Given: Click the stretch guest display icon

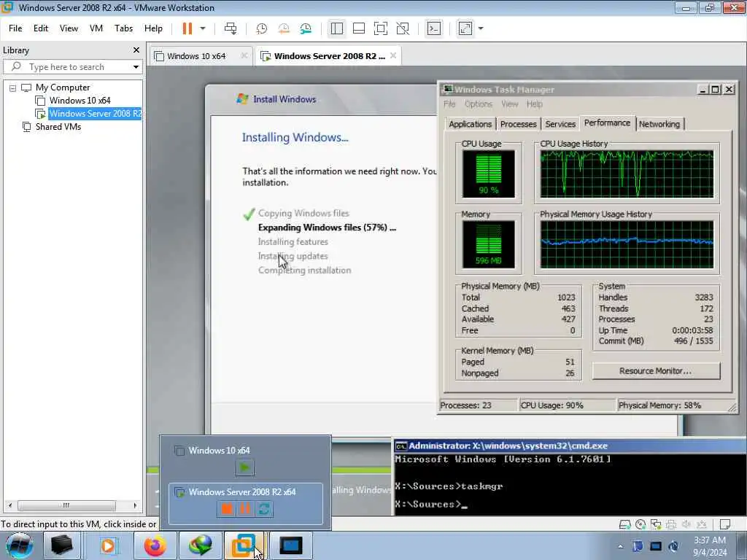Looking at the screenshot, I should [465, 28].
